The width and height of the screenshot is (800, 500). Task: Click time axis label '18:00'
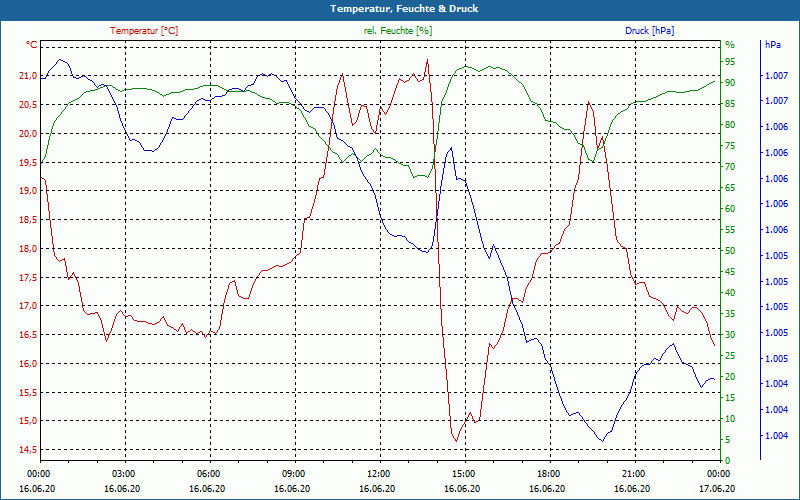[550, 473]
